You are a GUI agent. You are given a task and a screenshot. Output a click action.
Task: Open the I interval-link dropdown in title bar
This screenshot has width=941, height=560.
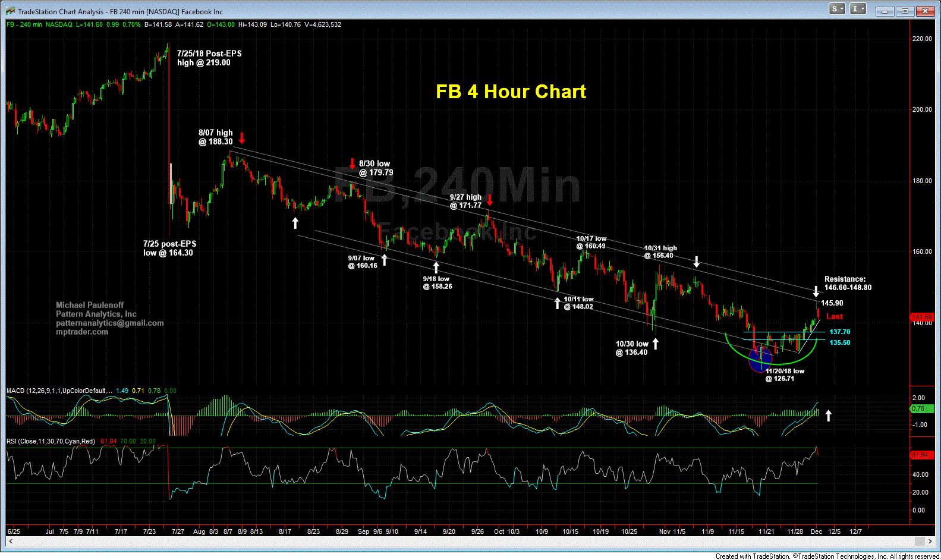pyautogui.click(x=858, y=9)
